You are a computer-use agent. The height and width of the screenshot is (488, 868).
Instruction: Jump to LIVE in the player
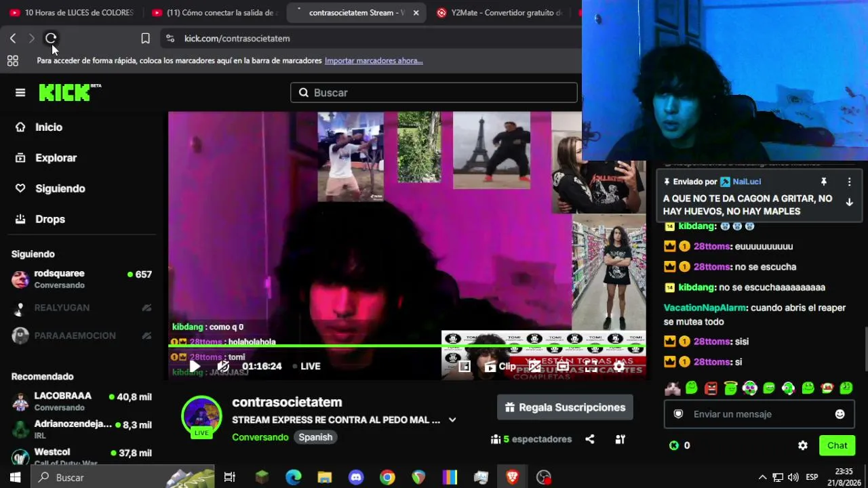307,366
